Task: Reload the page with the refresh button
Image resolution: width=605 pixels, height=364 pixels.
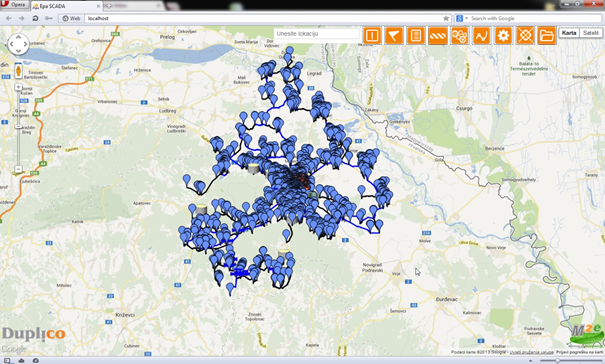Action: click(x=35, y=18)
